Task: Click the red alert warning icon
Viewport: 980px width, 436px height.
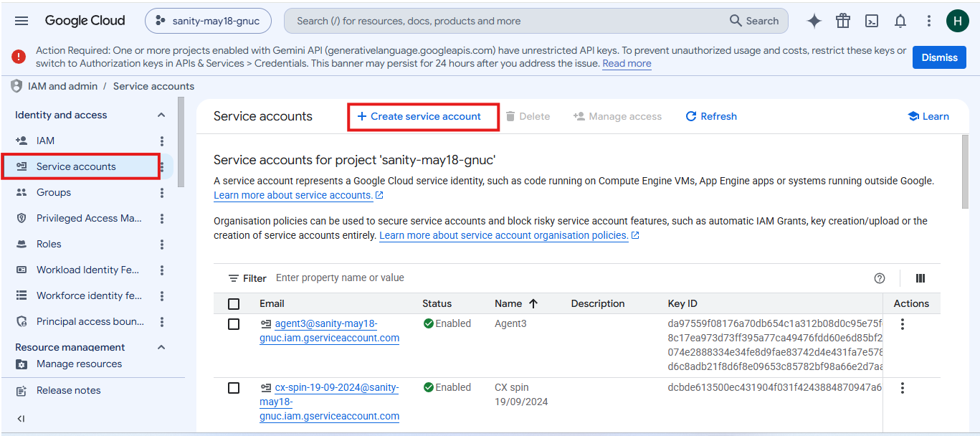Action: point(19,57)
